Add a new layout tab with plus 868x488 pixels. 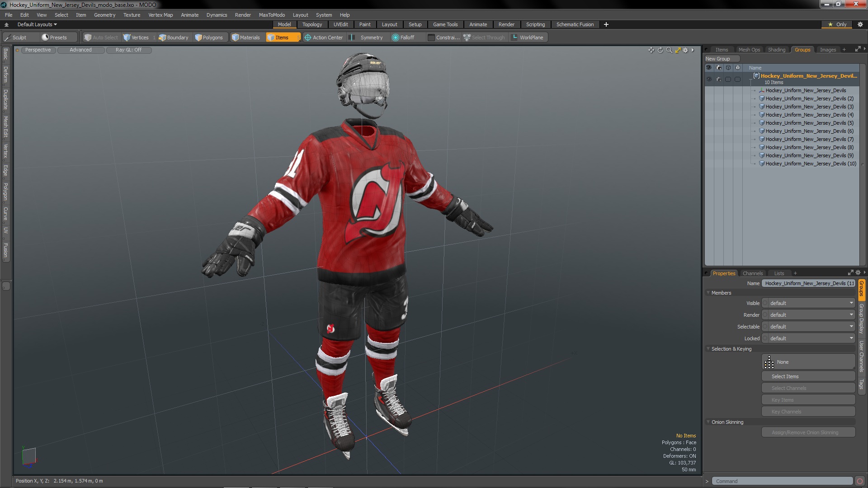tap(606, 24)
